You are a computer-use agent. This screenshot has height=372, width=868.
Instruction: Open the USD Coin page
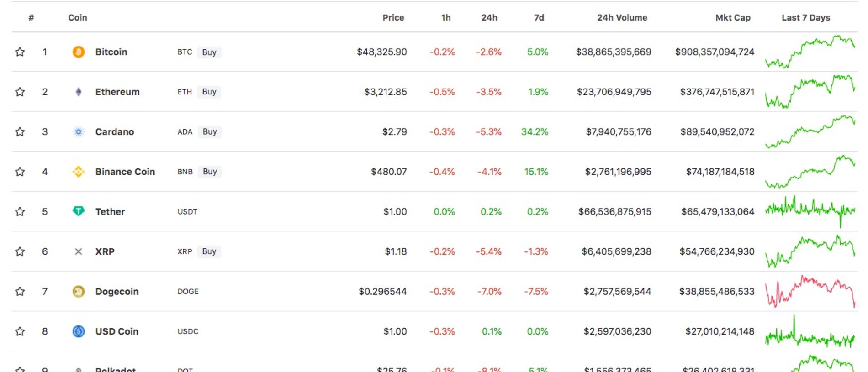point(117,331)
